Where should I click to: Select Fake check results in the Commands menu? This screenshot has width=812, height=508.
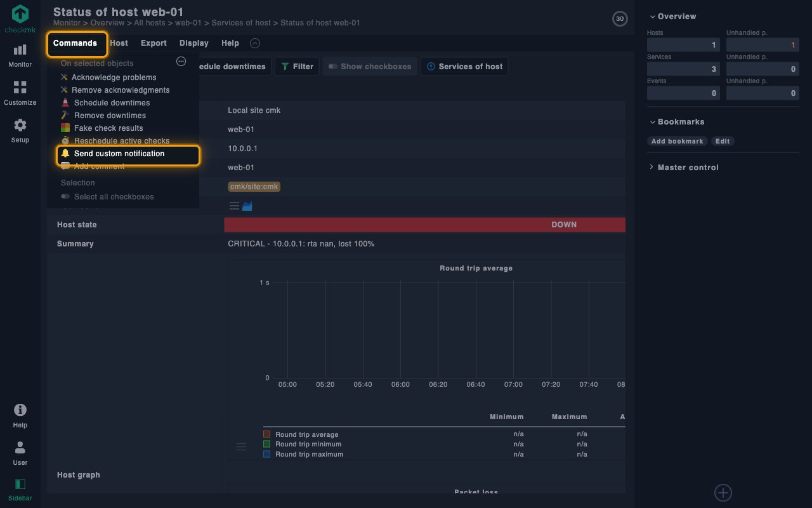(x=102, y=128)
